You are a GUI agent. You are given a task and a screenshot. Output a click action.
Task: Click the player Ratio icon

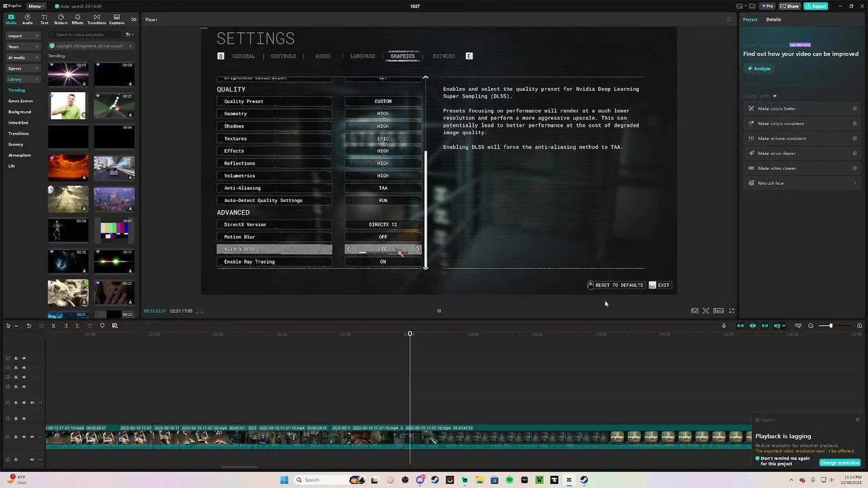[718, 310]
